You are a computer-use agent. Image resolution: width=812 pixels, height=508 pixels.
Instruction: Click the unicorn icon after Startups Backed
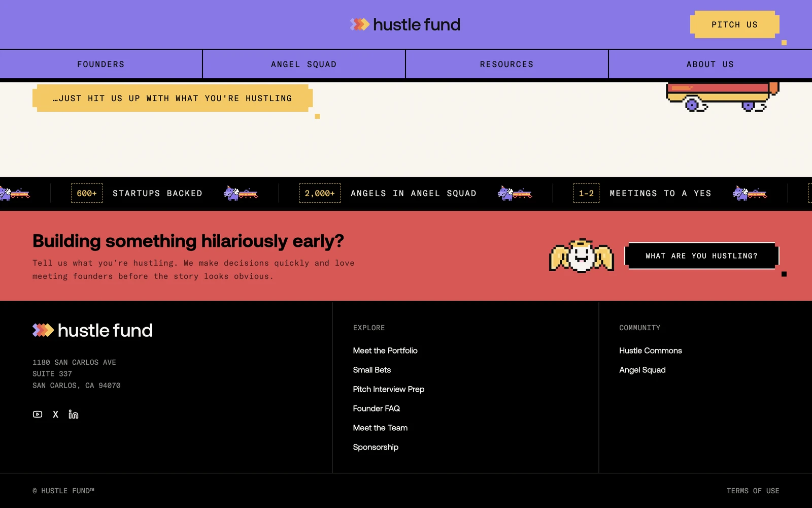(241, 193)
